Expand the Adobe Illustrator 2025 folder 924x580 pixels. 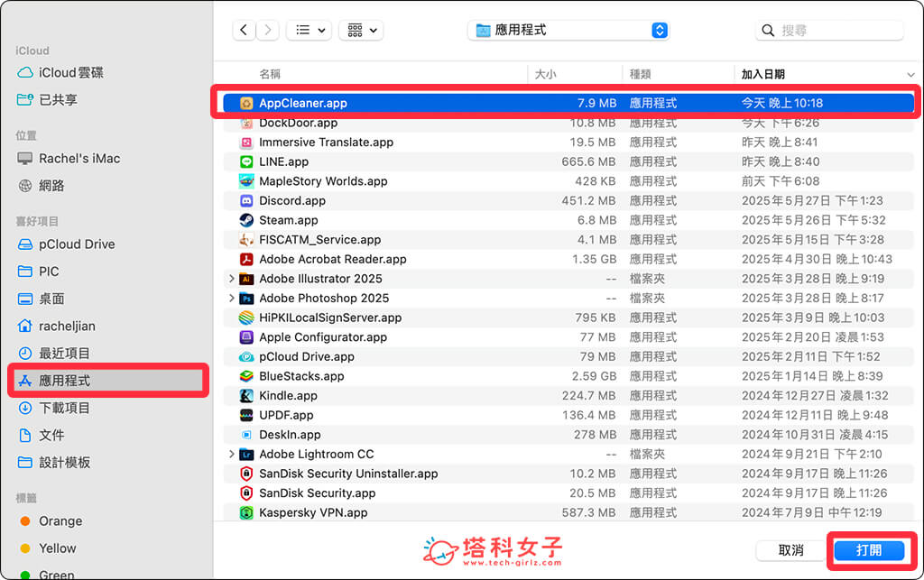231,279
